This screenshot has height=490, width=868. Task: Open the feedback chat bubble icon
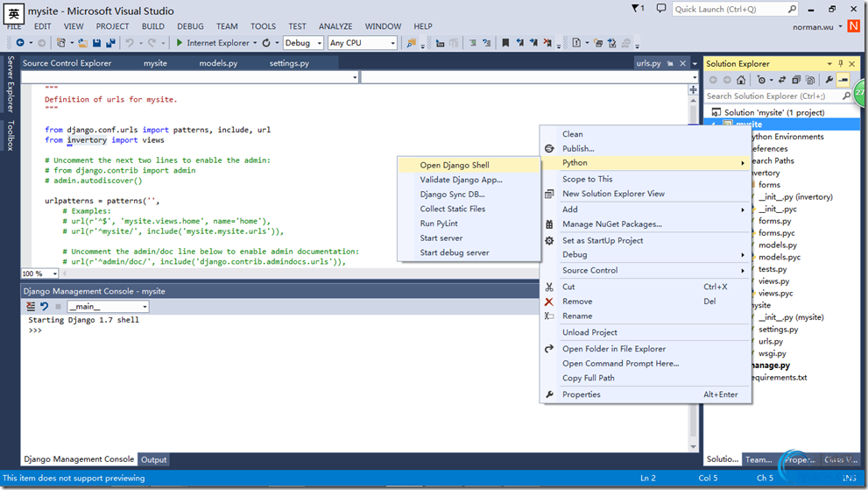[x=661, y=8]
